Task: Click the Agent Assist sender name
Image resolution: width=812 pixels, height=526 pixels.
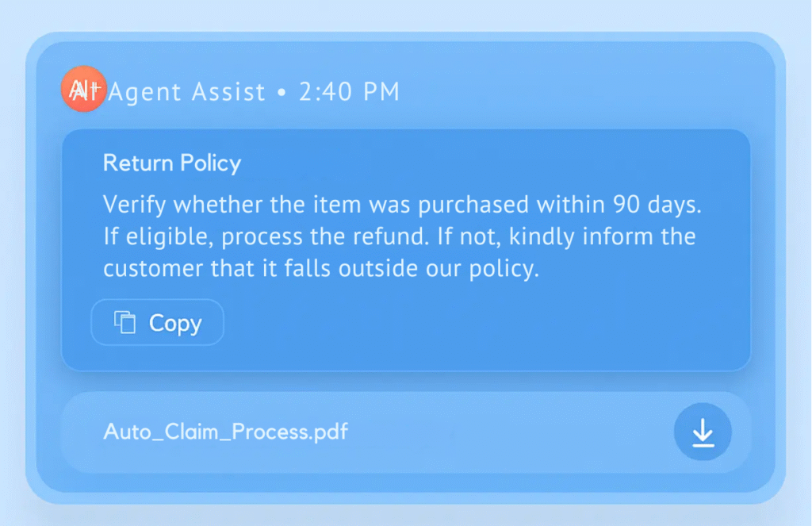Action: [187, 92]
